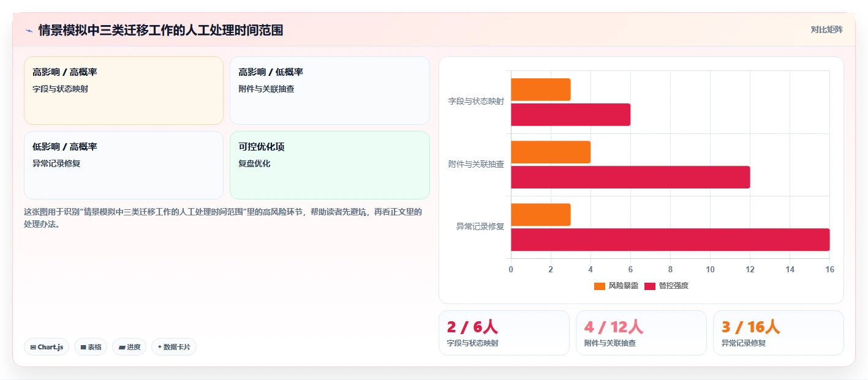The width and height of the screenshot is (868, 380).
Task: Click the description paragraph below the matrix
Action: (x=223, y=218)
